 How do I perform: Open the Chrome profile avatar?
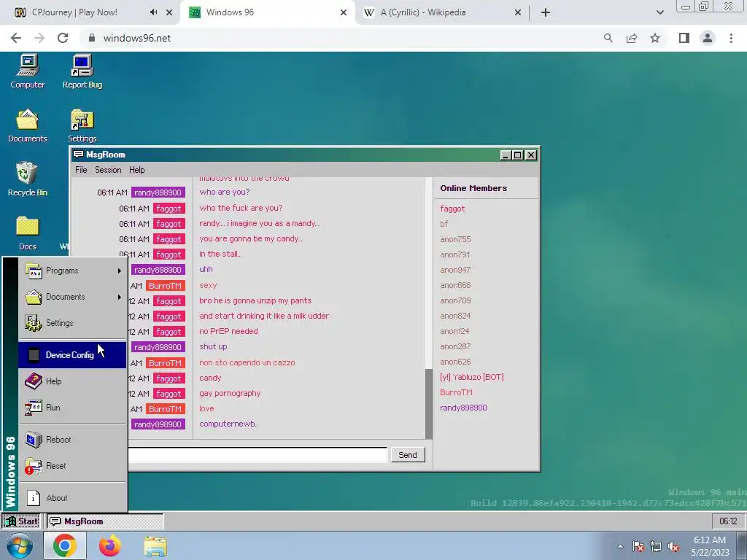pos(708,38)
